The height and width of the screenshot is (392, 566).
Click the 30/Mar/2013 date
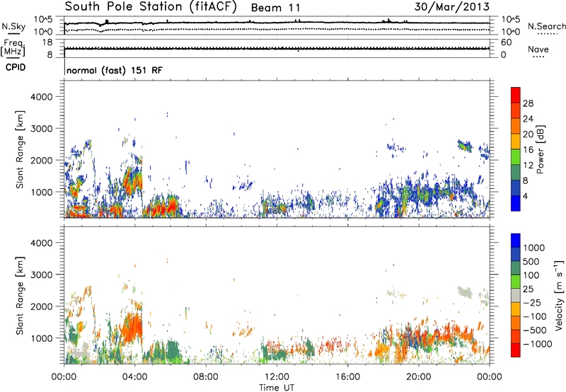point(451,6)
